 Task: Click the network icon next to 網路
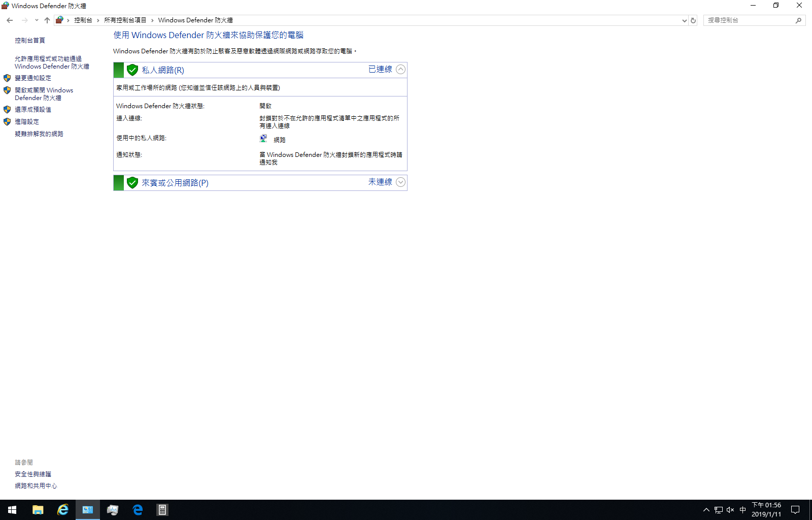[263, 139]
